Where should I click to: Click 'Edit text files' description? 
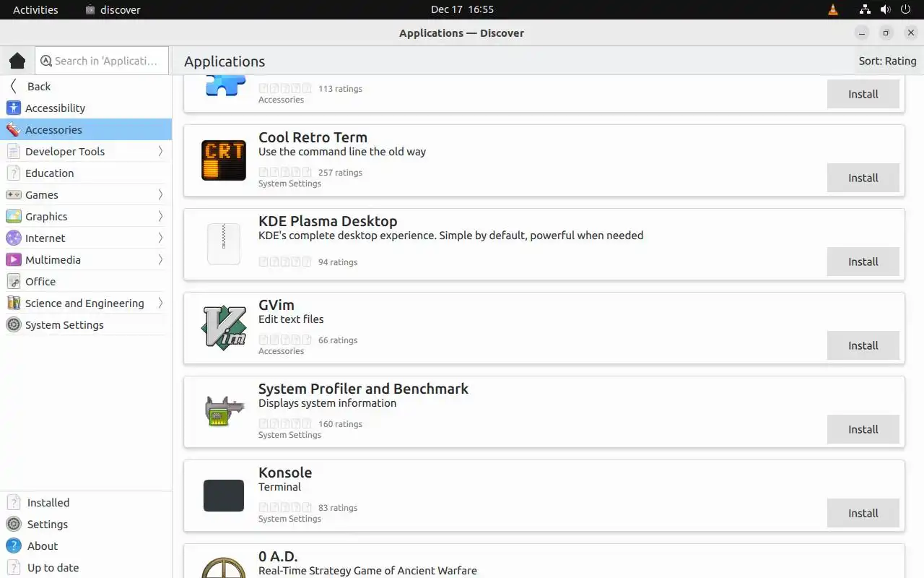pos(291,319)
